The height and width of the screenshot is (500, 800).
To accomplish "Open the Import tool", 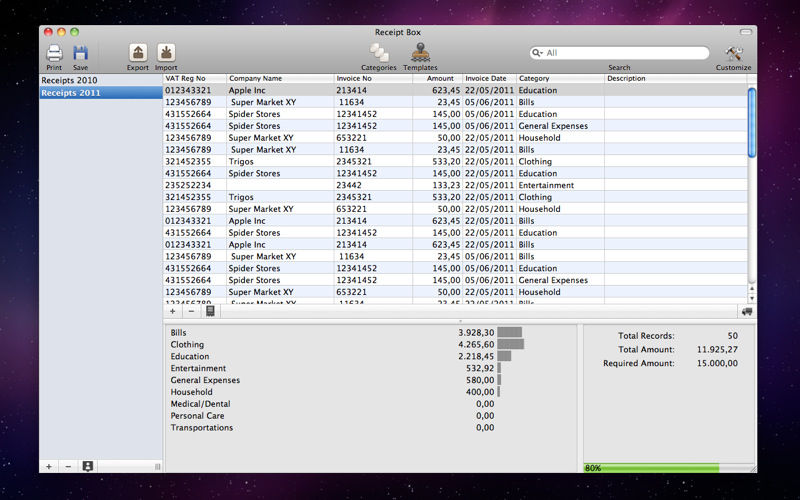I will point(166,53).
